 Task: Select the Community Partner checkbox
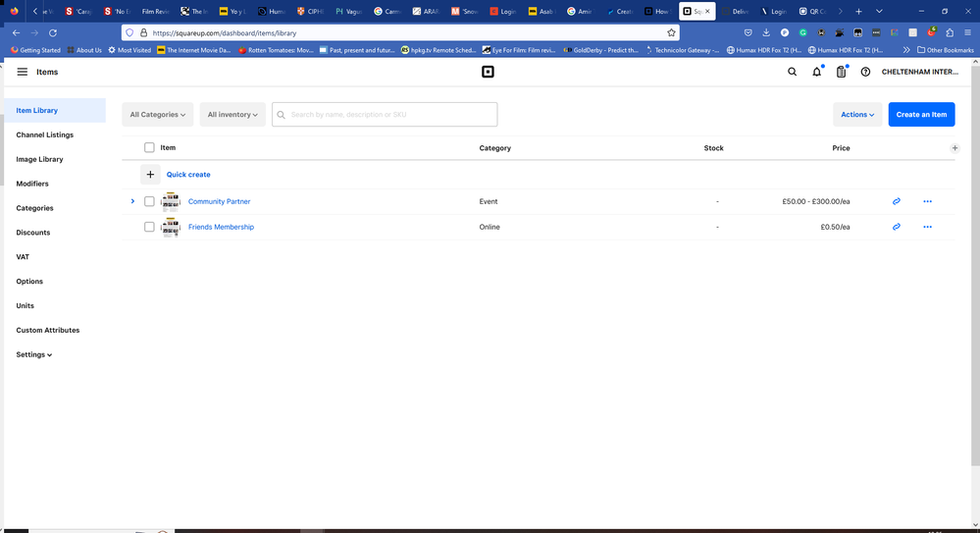tap(149, 201)
